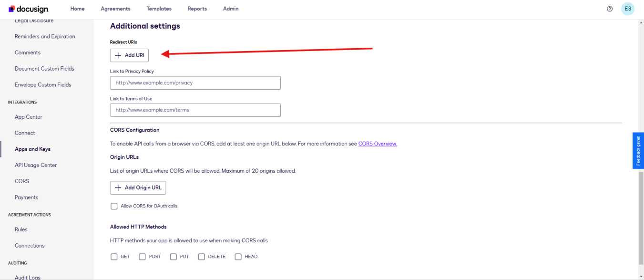
Task: Focus the Link to Terms of Use field
Action: coord(195,110)
